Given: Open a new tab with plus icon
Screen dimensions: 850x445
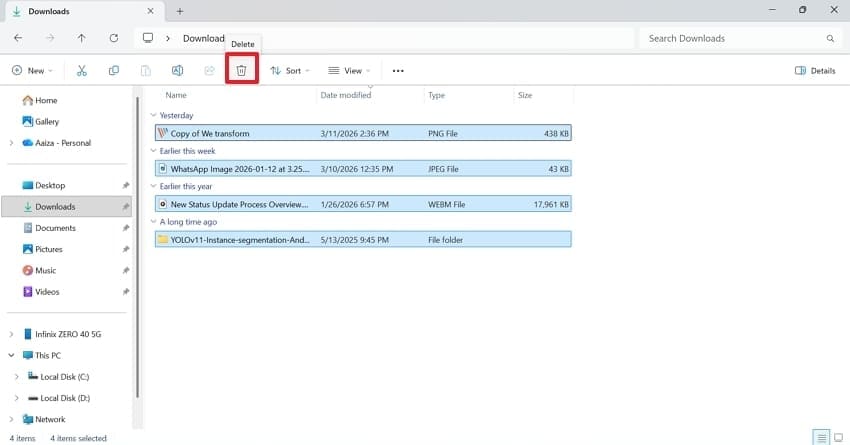Looking at the screenshot, I should coord(180,11).
